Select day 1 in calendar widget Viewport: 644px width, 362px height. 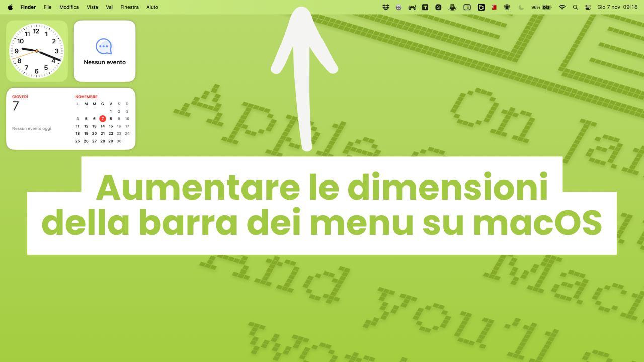click(111, 111)
